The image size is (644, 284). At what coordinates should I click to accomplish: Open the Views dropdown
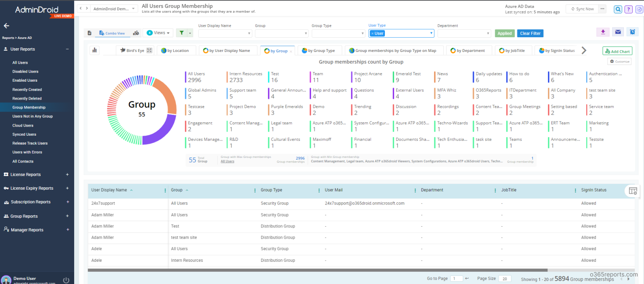[x=158, y=33]
